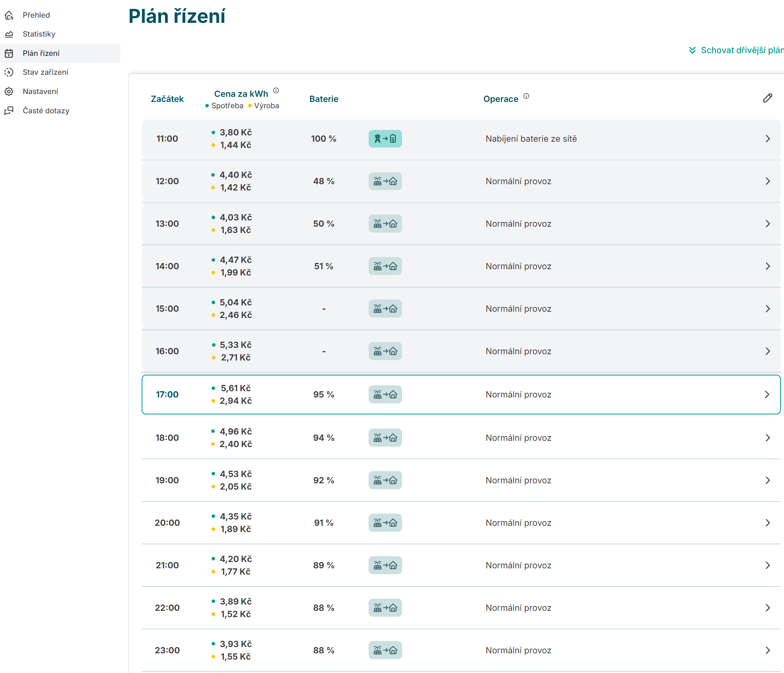Click the grid-to-battery charging icon at 11:00
784x673 pixels.
(385, 139)
